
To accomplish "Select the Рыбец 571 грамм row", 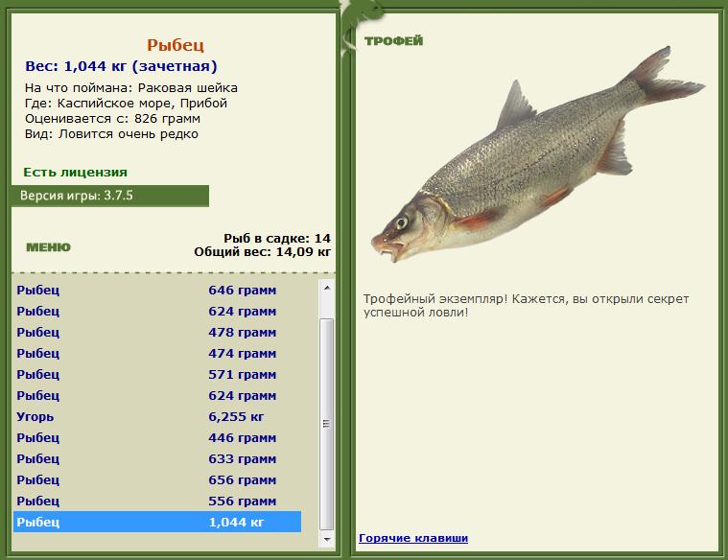I will (157, 374).
